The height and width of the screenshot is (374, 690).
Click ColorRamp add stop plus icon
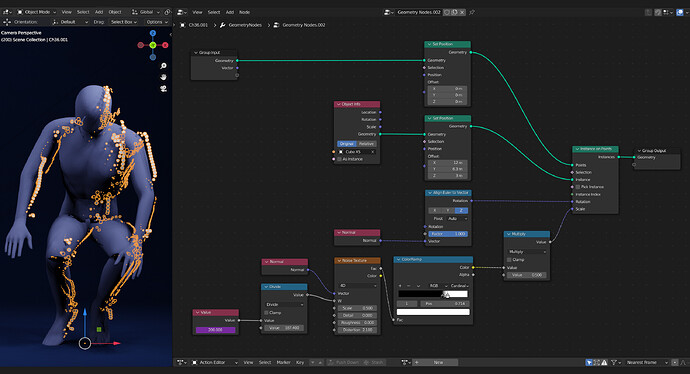coord(400,286)
